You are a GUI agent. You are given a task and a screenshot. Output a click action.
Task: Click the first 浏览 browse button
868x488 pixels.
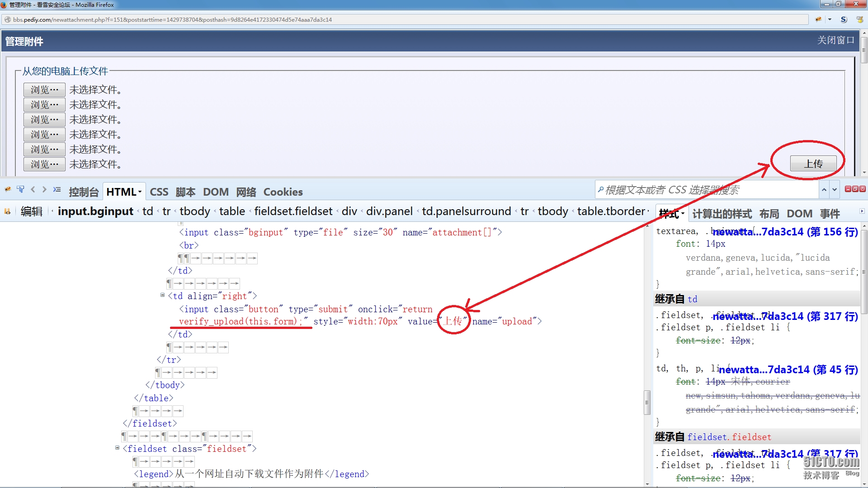coord(44,90)
